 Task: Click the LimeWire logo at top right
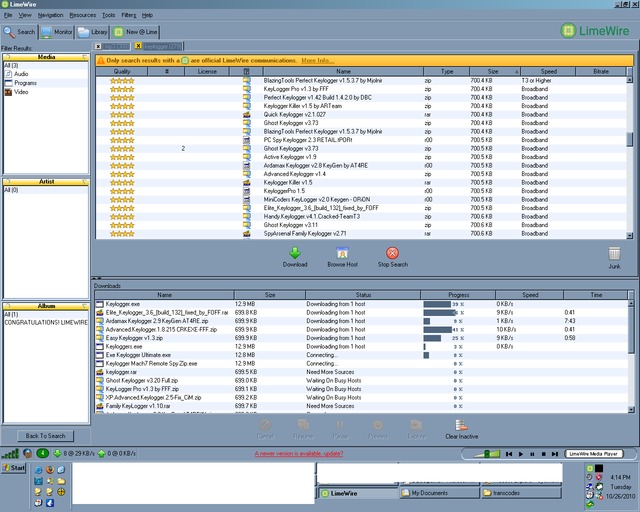pyautogui.click(x=595, y=31)
